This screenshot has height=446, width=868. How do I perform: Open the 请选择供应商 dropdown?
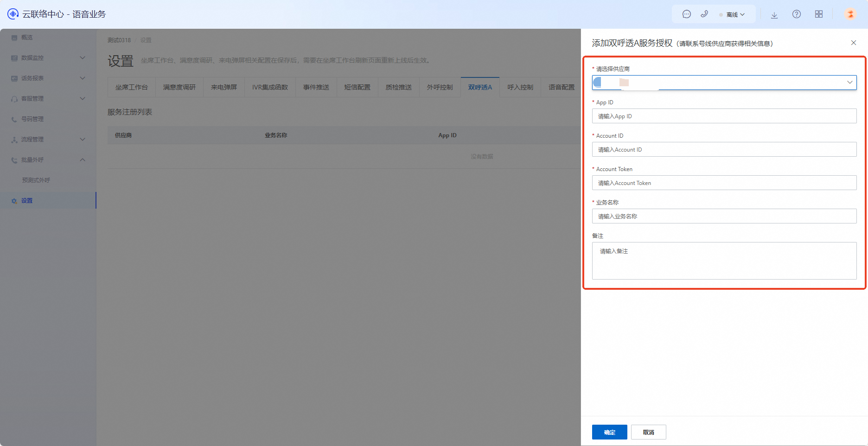(x=724, y=83)
